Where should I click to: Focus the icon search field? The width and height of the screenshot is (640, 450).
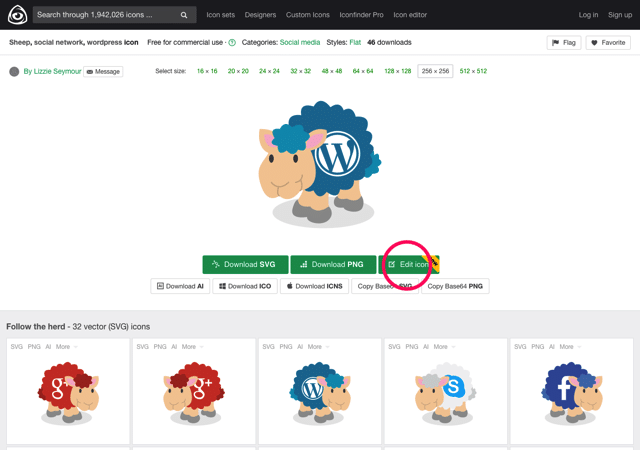point(114,15)
